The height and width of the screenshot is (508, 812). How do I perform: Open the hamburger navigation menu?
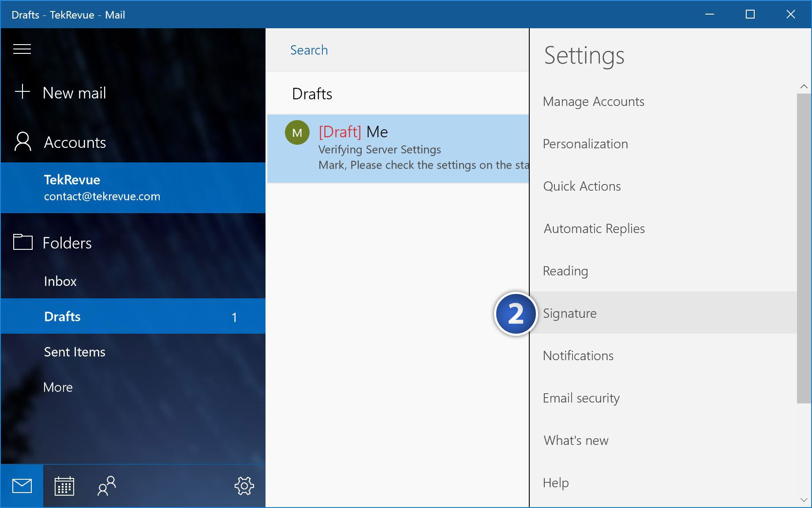coord(22,49)
